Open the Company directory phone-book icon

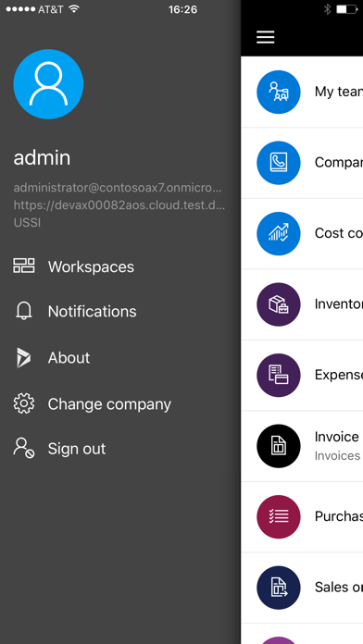pyautogui.click(x=279, y=163)
